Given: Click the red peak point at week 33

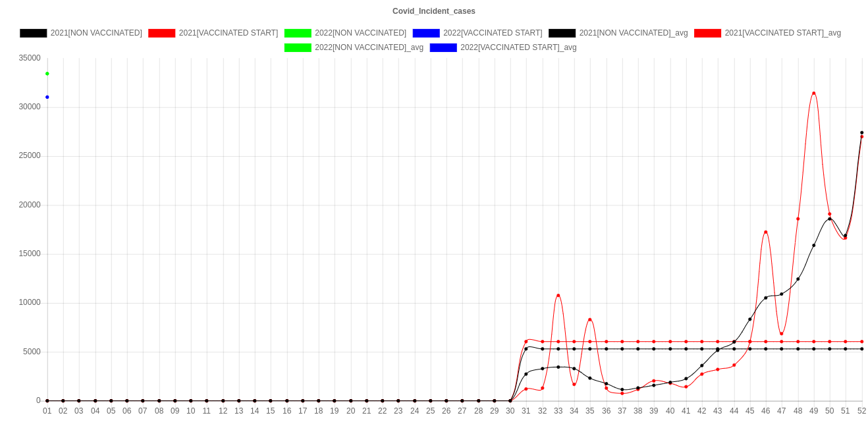Looking at the screenshot, I should (x=558, y=295).
